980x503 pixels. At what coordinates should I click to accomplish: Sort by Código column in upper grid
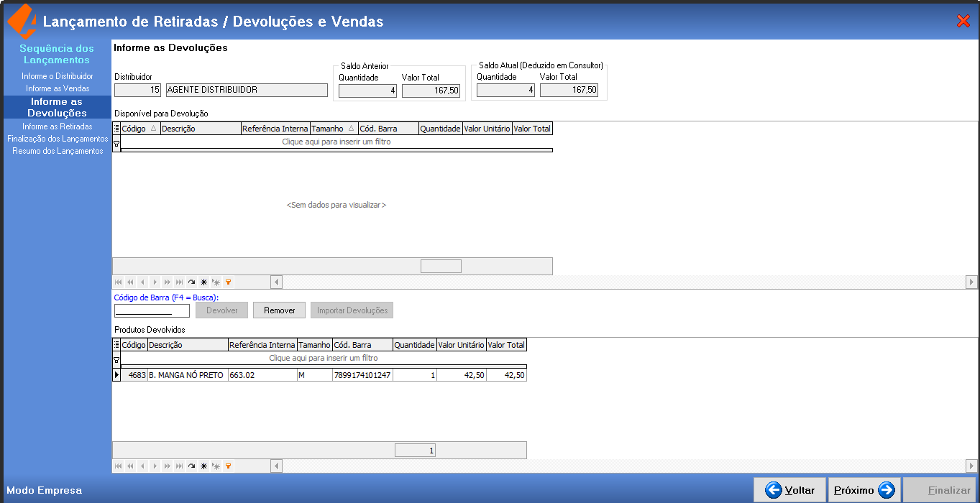[140, 129]
